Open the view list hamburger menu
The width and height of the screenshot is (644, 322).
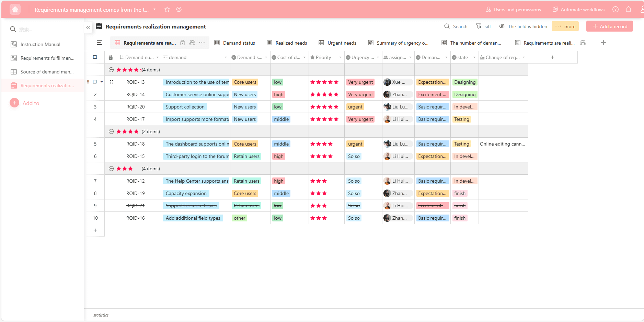(100, 43)
